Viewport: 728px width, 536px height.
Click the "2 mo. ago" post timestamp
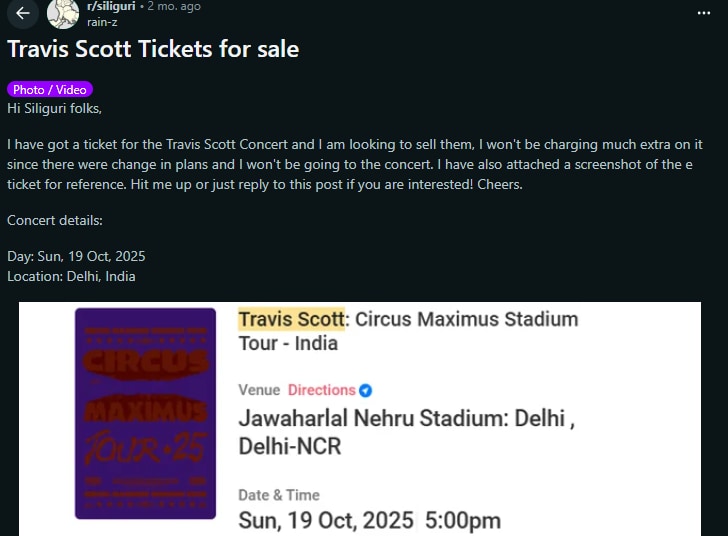173,6
